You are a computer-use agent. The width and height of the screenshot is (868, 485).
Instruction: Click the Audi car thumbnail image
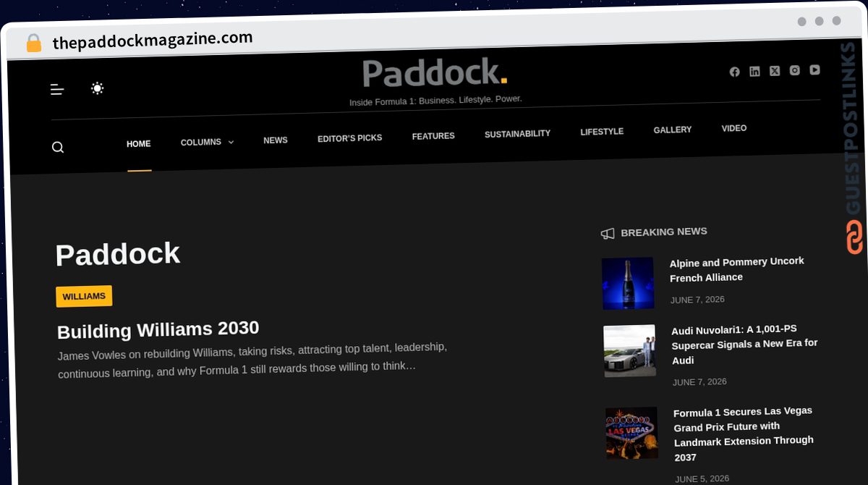(630, 350)
